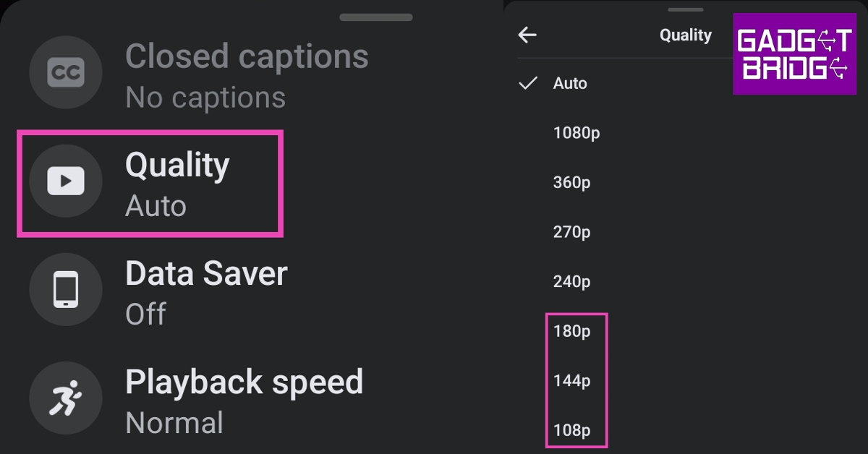868x454 pixels.
Task: Pick the 180p resolution
Action: pos(571,332)
